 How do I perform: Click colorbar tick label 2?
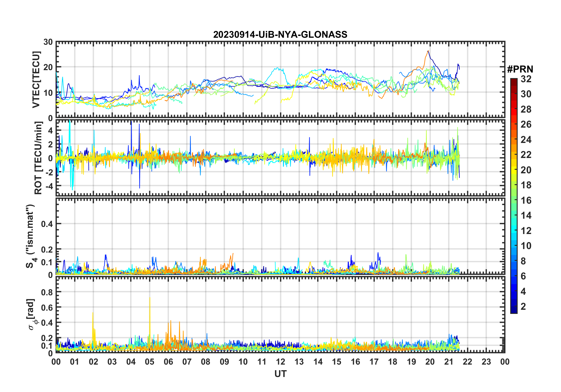click(x=523, y=306)
